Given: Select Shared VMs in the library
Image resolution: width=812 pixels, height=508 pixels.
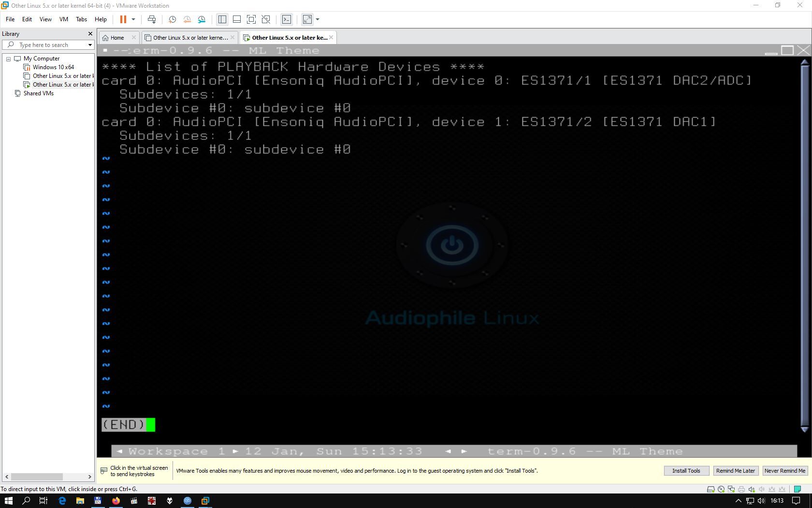Looking at the screenshot, I should pos(39,93).
